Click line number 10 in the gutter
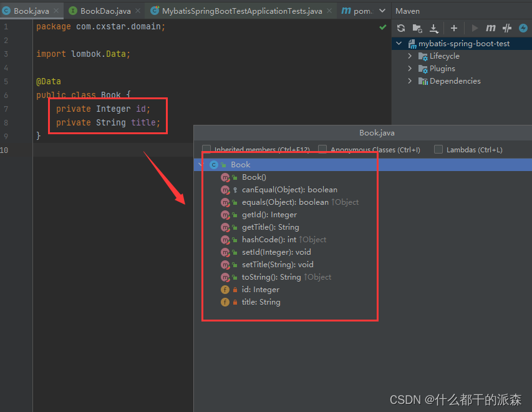The height and width of the screenshot is (412, 532). 4,150
